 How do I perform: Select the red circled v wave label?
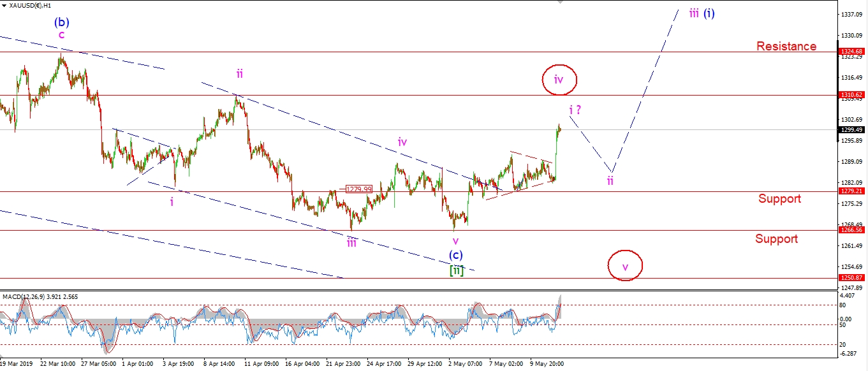coord(625,266)
